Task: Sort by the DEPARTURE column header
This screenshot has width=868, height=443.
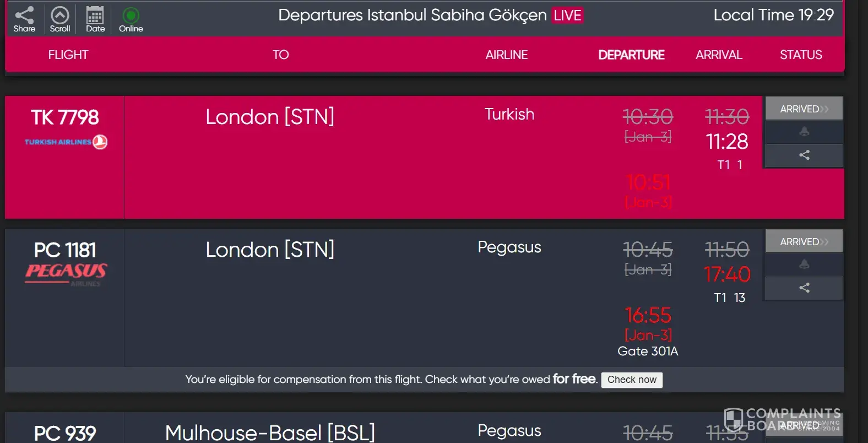Action: [631, 55]
